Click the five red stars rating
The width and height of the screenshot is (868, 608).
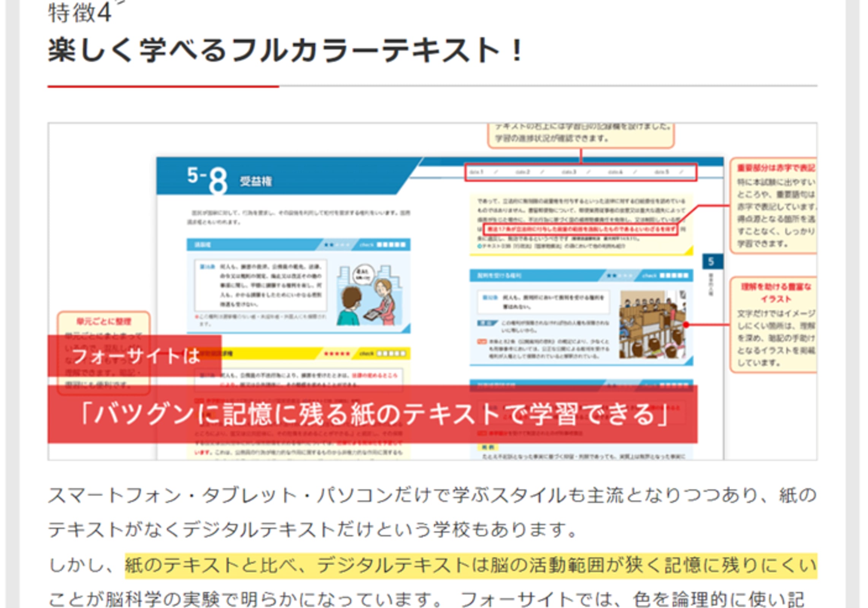[337, 354]
